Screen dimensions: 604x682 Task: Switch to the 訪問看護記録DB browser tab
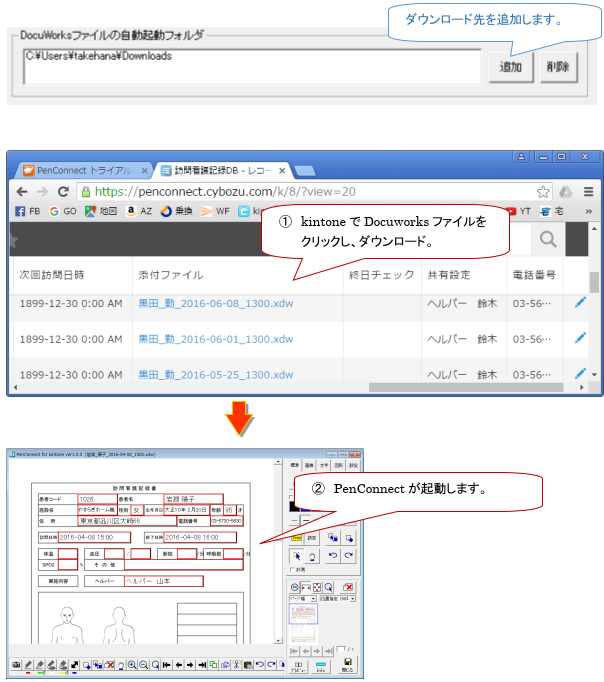coord(223,170)
